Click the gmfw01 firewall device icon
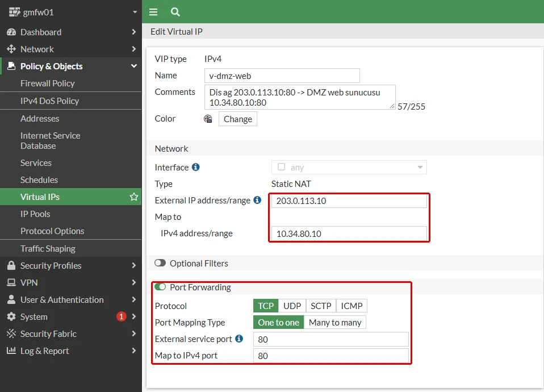 pos(14,12)
